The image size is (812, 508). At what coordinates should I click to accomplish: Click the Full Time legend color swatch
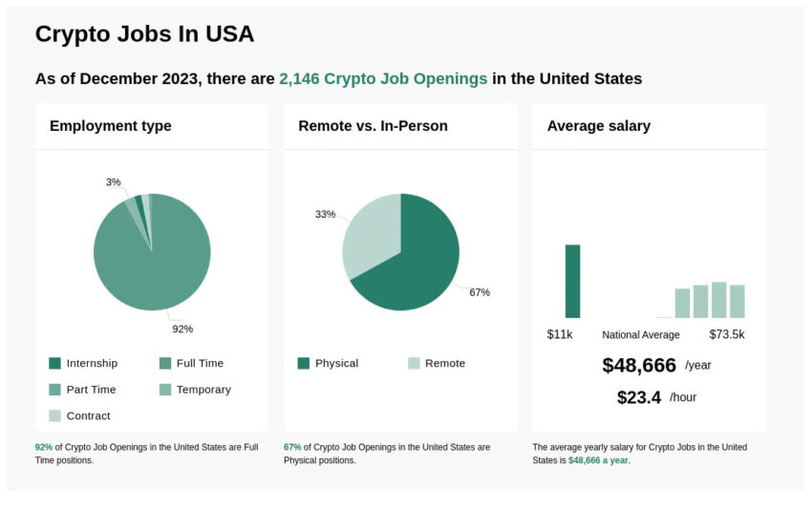(165, 363)
